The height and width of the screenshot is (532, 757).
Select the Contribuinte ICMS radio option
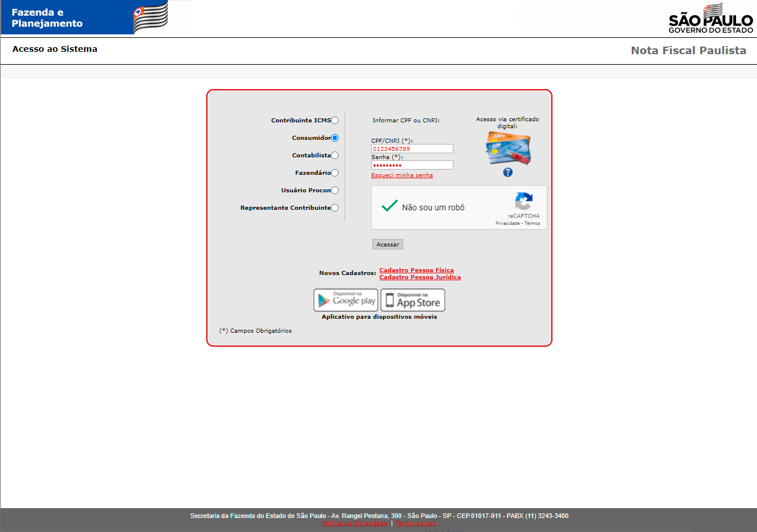335,121
